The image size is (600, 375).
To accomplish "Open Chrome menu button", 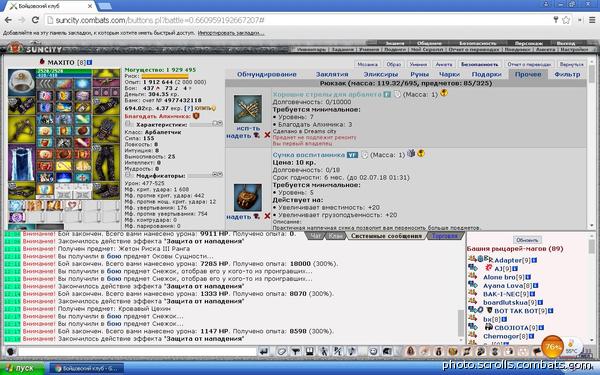I will (592, 20).
